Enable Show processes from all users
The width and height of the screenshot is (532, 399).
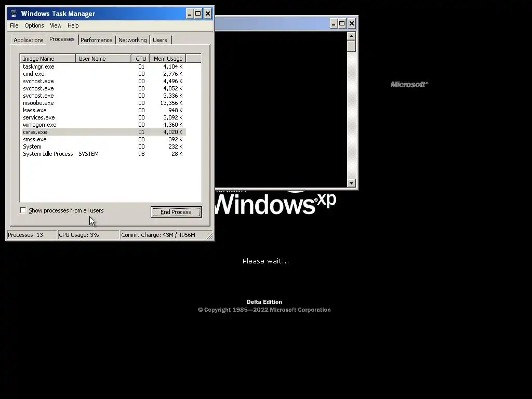[x=23, y=210]
